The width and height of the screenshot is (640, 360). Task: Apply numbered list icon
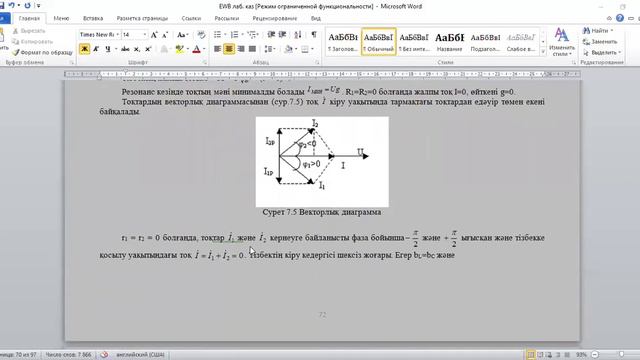coord(234,35)
